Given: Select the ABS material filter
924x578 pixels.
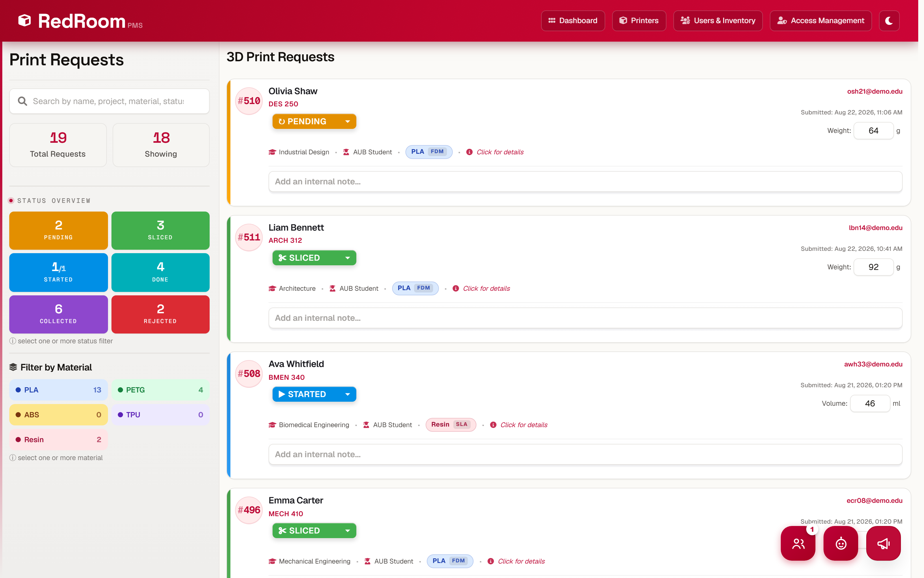Looking at the screenshot, I should (x=58, y=415).
